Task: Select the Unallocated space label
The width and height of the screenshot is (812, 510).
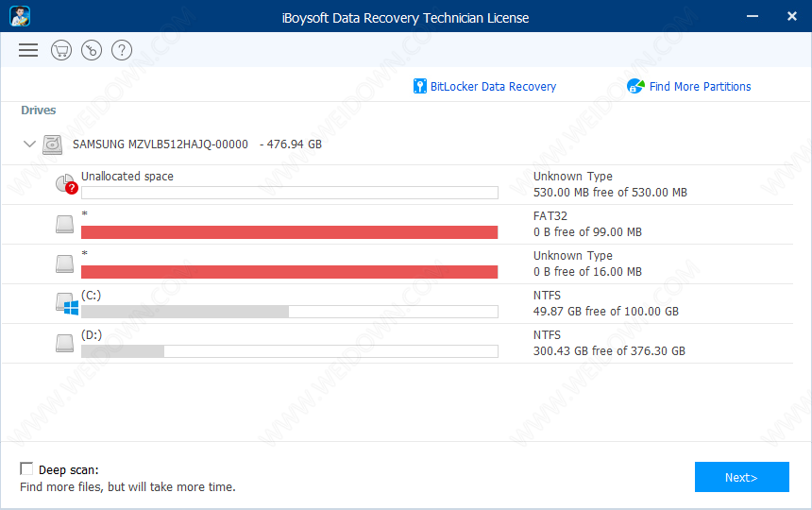Action: tap(127, 177)
